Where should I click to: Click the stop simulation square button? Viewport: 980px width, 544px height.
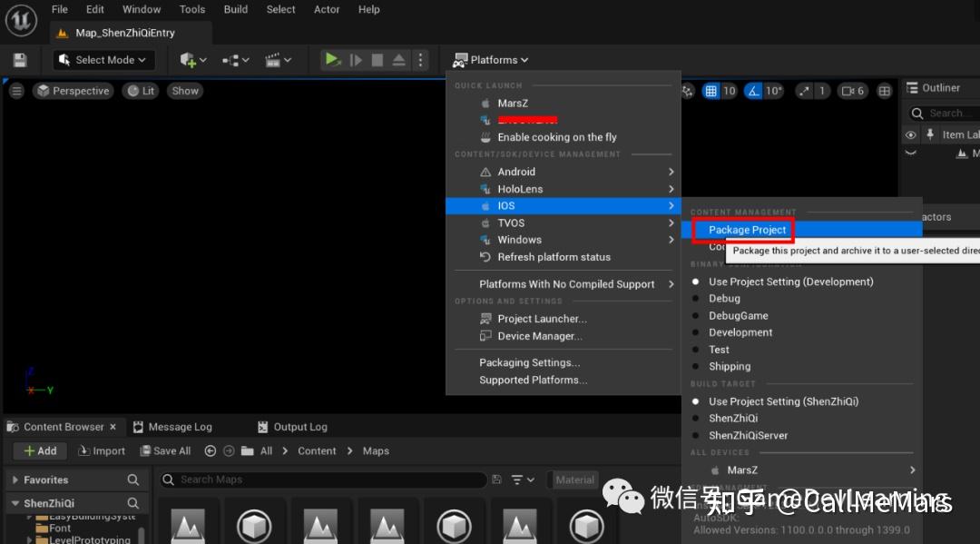coord(377,60)
